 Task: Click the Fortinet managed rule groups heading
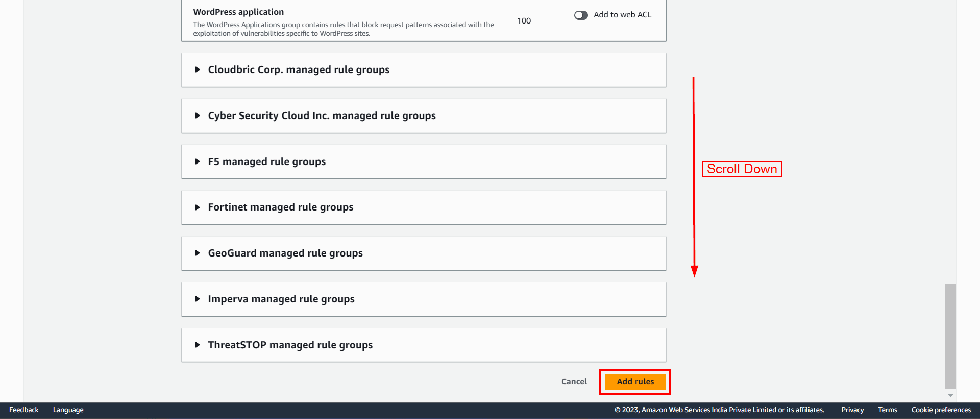pyautogui.click(x=281, y=207)
